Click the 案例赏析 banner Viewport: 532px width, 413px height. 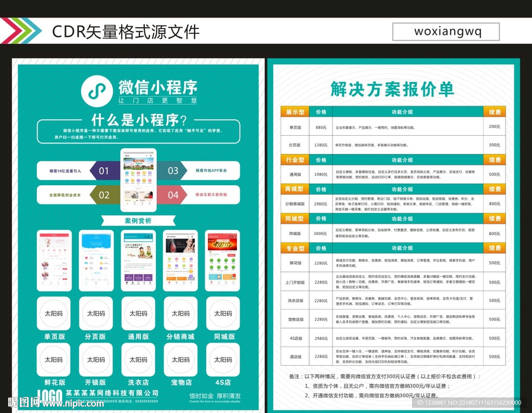pos(138,221)
